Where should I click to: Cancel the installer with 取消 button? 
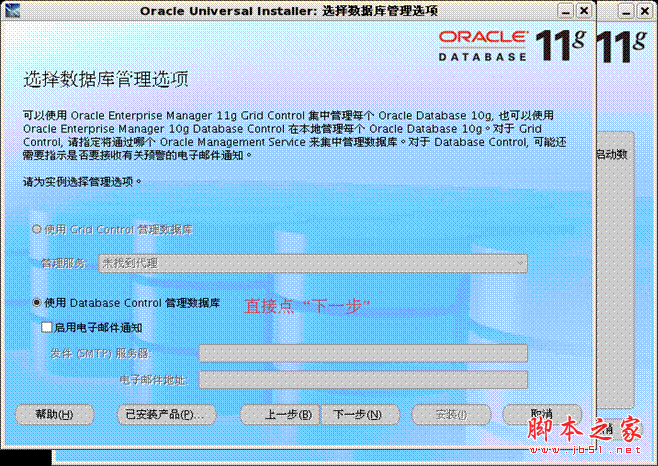coord(542,415)
